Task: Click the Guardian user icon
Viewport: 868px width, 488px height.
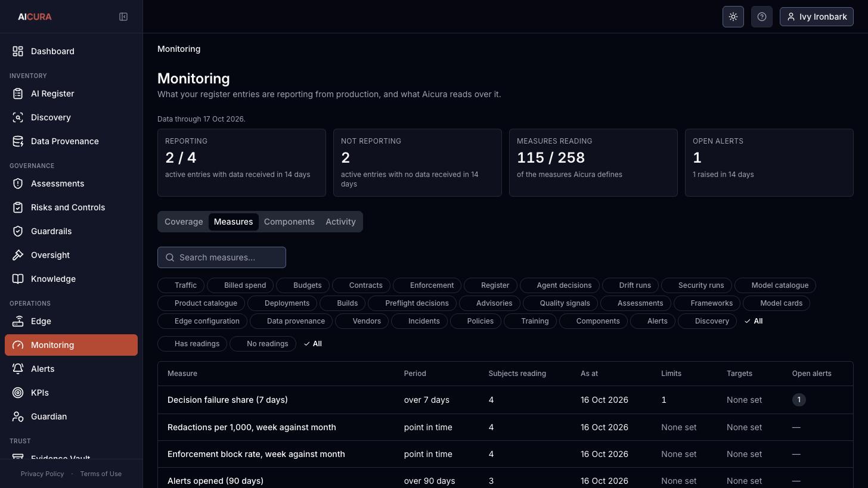Action: [x=18, y=416]
